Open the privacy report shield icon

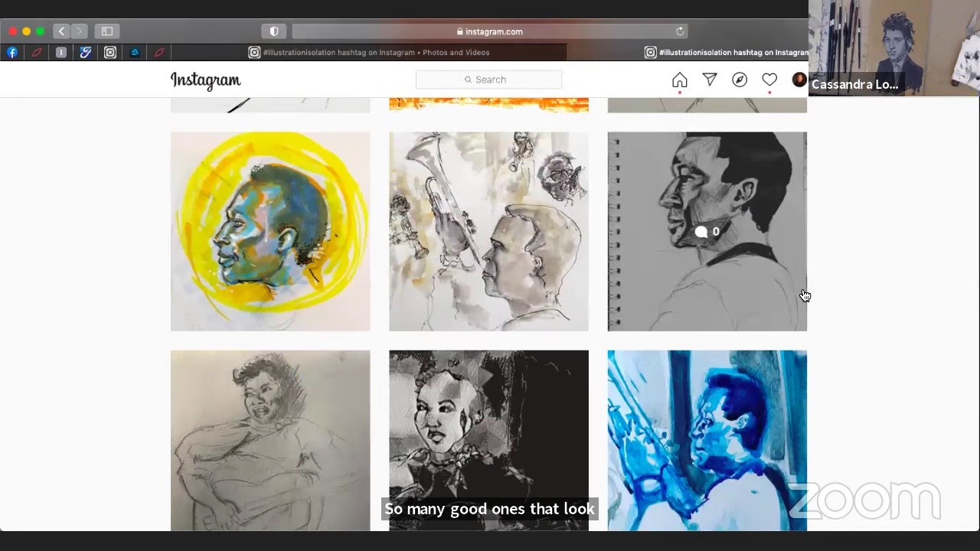coord(274,31)
